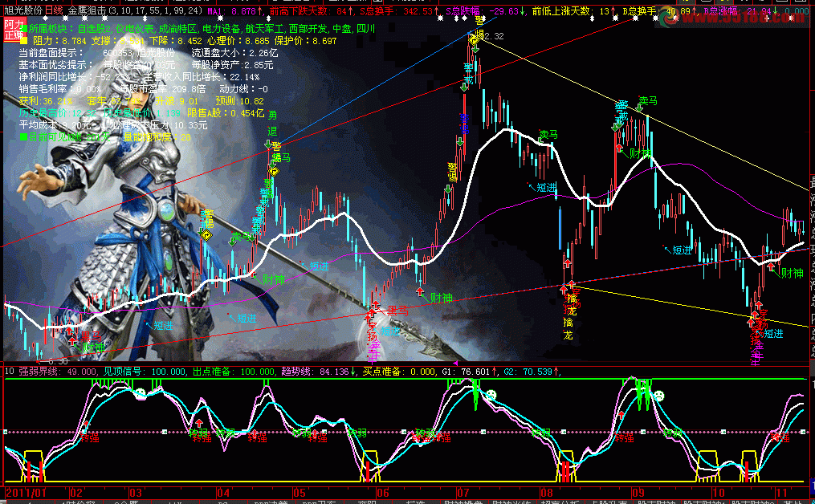
Task: Click the green square before 目前可见K线
Action: [x=23, y=136]
